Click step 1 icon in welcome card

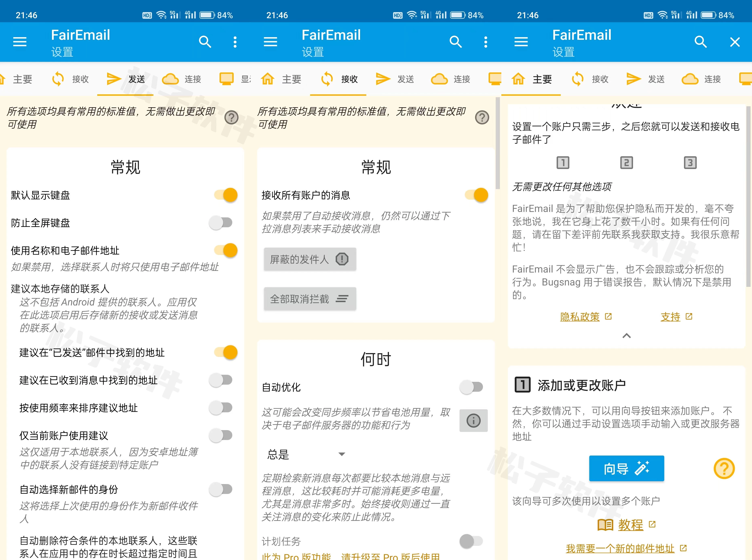point(563,163)
